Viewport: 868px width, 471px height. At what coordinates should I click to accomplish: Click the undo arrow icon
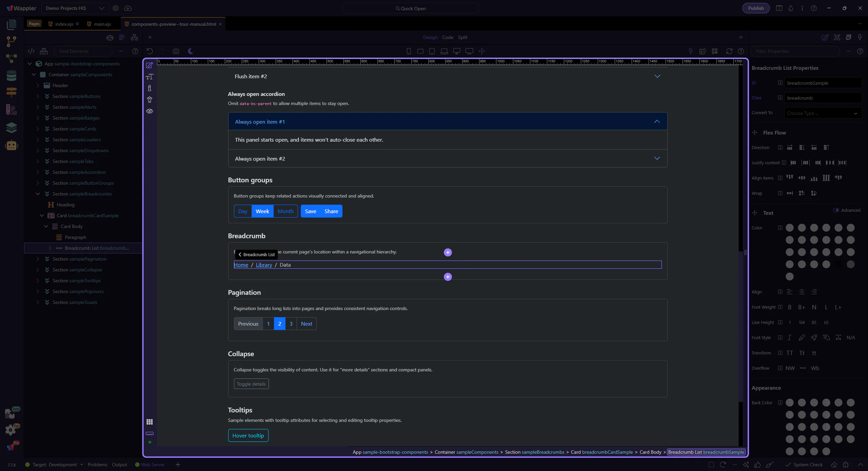(x=150, y=51)
